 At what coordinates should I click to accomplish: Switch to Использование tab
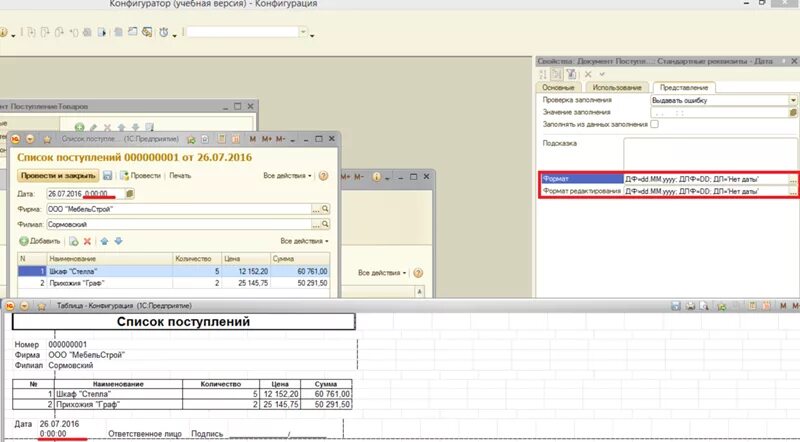(x=617, y=88)
